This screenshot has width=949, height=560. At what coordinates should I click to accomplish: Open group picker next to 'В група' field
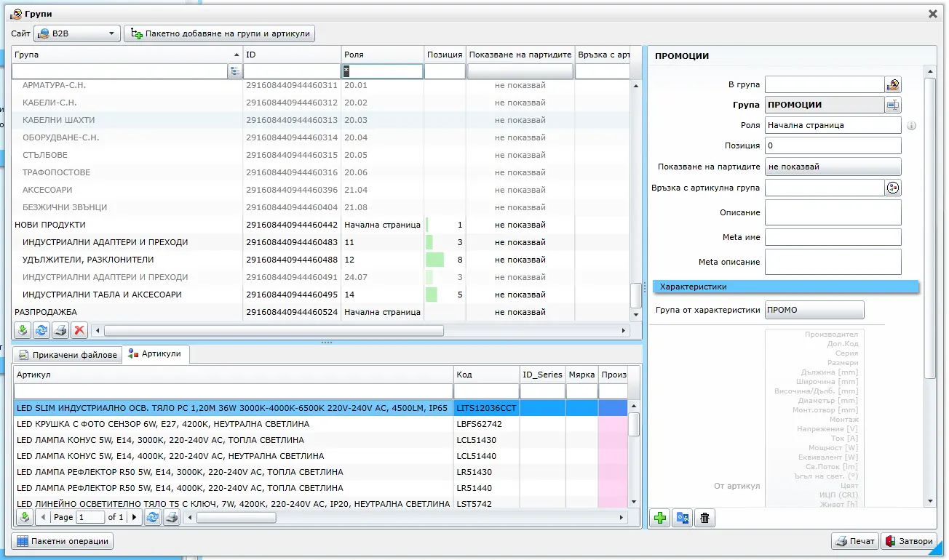893,84
